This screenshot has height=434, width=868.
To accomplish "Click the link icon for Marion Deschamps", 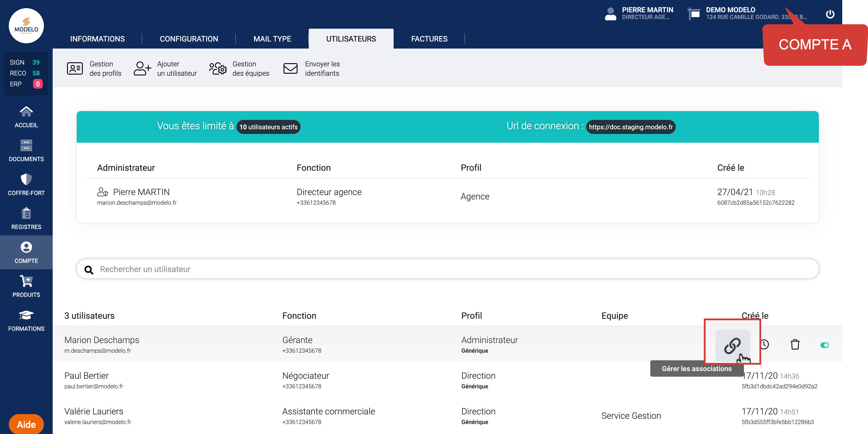I will (x=732, y=345).
